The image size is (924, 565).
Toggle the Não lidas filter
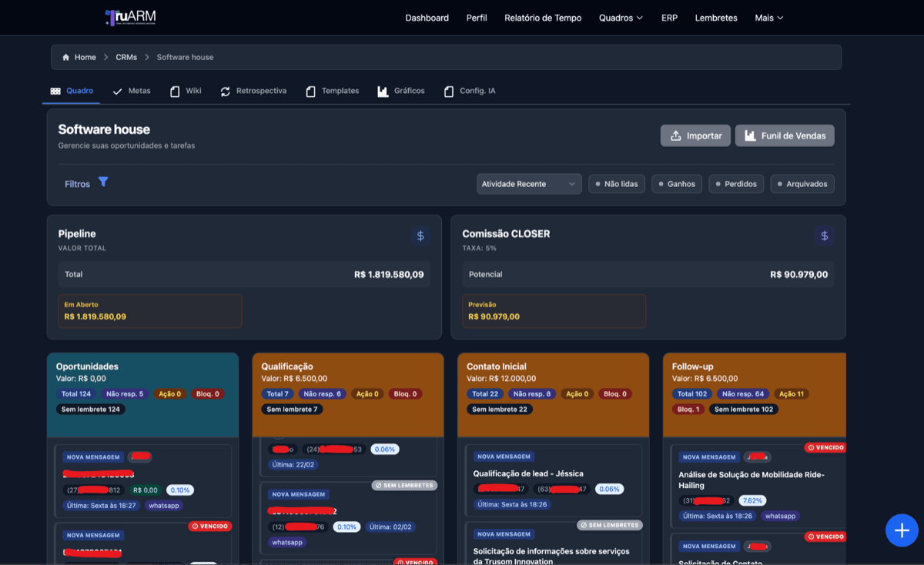[617, 184]
